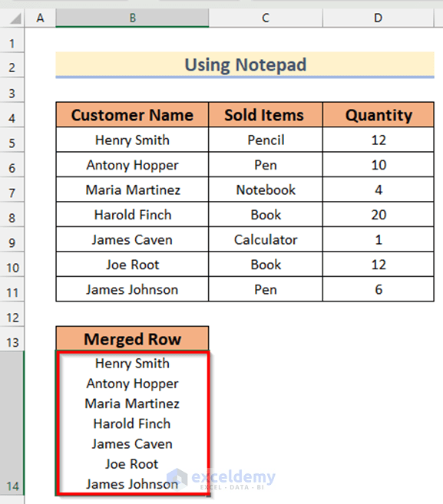Select row 6 header

click(x=12, y=165)
